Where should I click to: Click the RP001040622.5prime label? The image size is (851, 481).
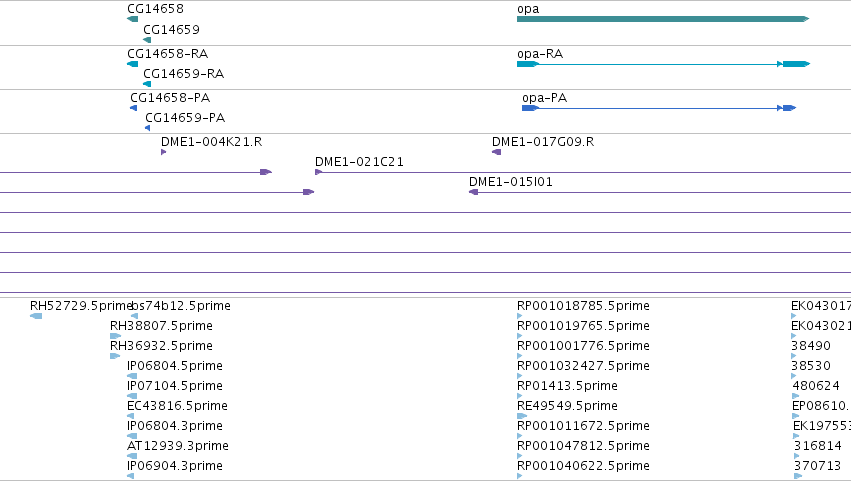(583, 466)
